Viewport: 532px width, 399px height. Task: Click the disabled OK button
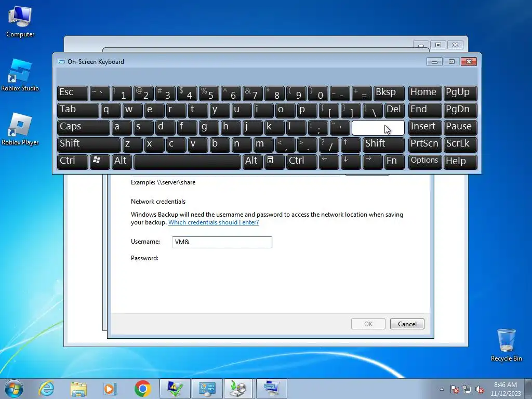pyautogui.click(x=368, y=324)
